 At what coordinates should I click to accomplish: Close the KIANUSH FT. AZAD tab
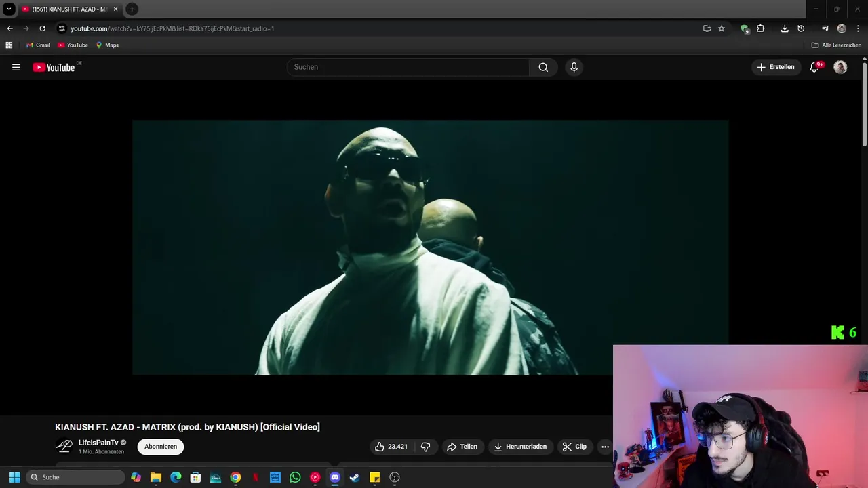pos(115,9)
